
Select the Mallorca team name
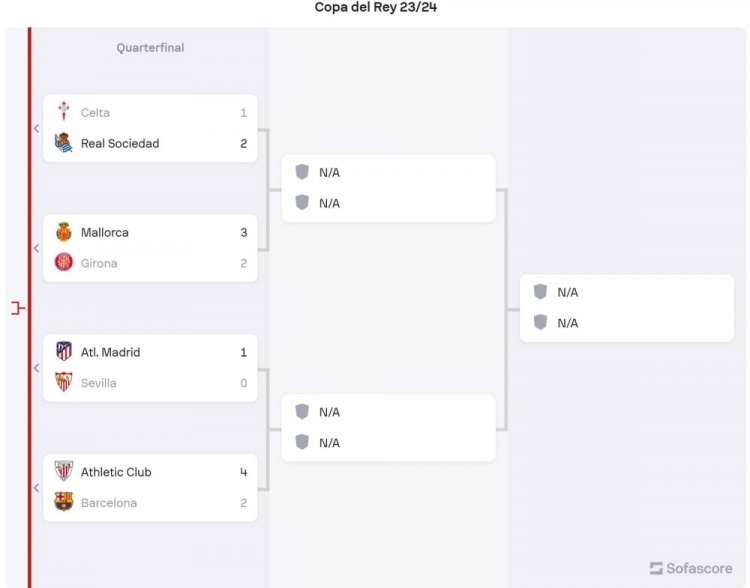[105, 232]
